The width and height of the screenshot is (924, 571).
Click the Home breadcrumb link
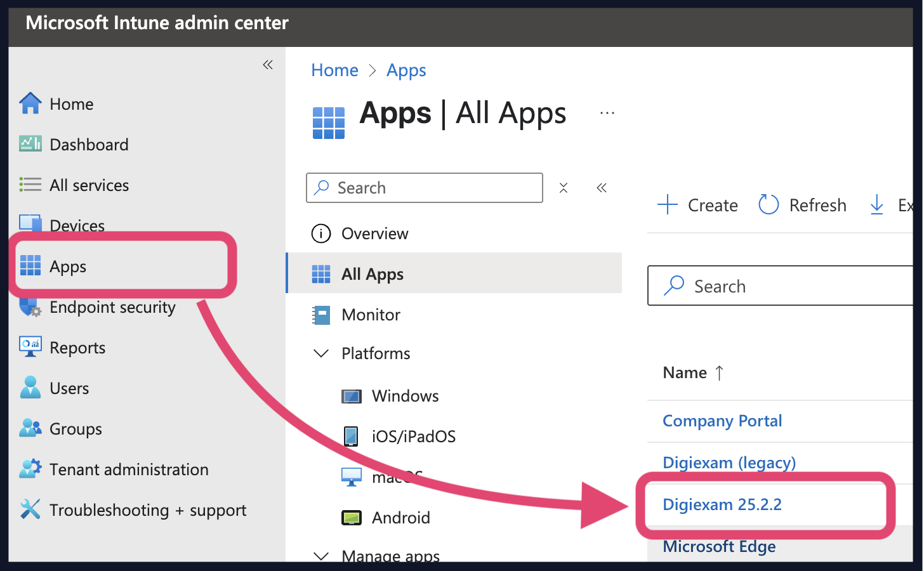pos(334,70)
